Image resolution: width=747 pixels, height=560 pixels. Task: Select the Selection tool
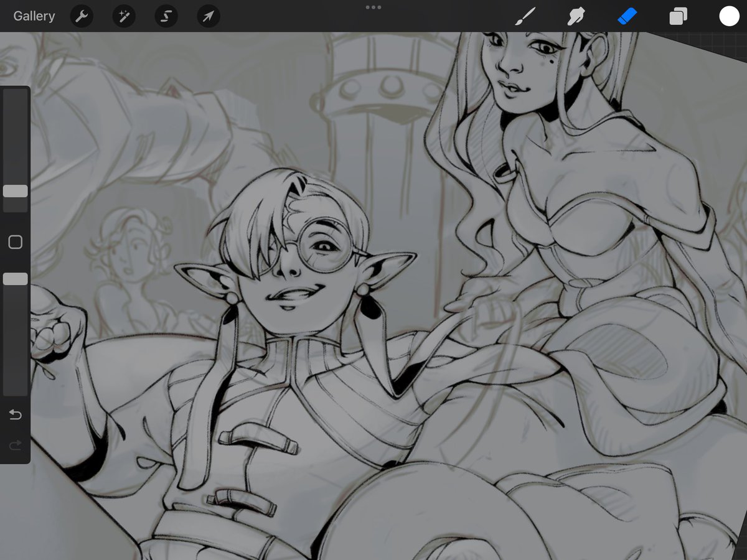[166, 16]
